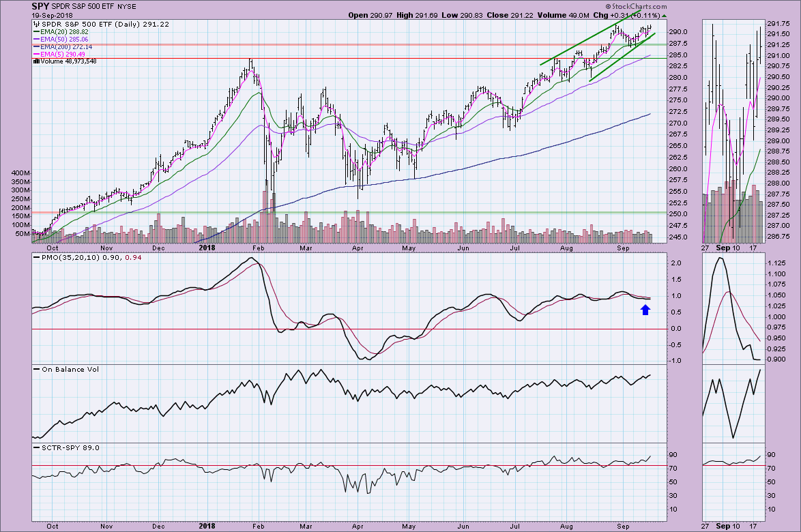This screenshot has height=532, width=801.
Task: Click the Close 291.22 value
Action: tap(510, 15)
